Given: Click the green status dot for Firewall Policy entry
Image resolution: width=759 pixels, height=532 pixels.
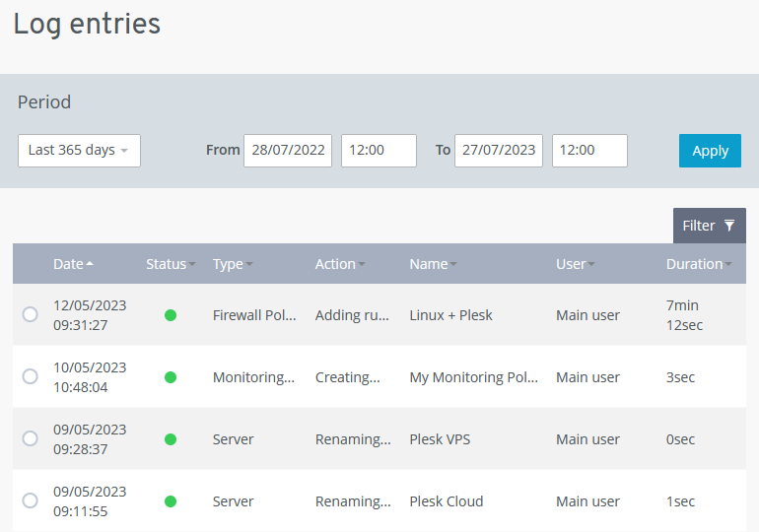Looking at the screenshot, I should coord(171,315).
